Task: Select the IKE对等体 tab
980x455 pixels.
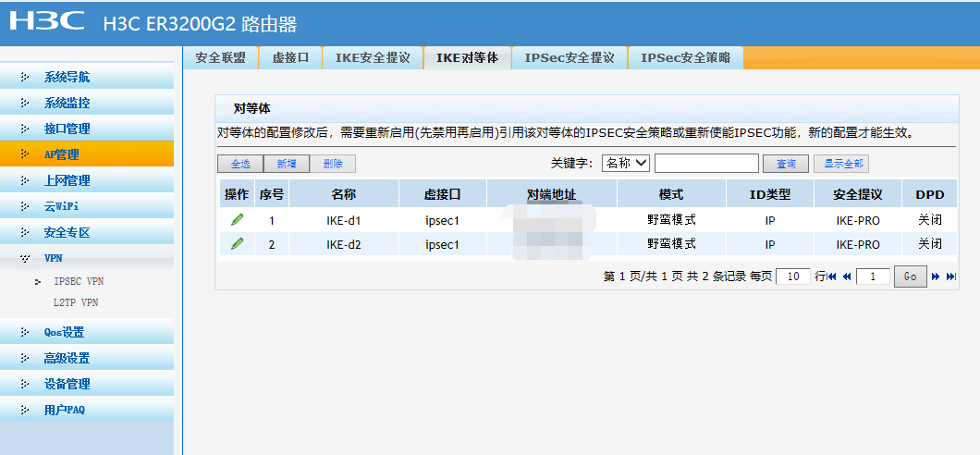Action: (468, 58)
